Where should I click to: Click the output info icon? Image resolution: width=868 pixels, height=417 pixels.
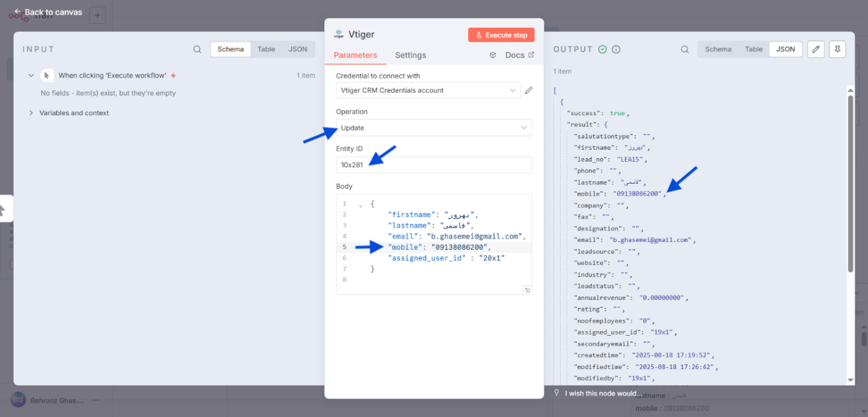click(616, 50)
